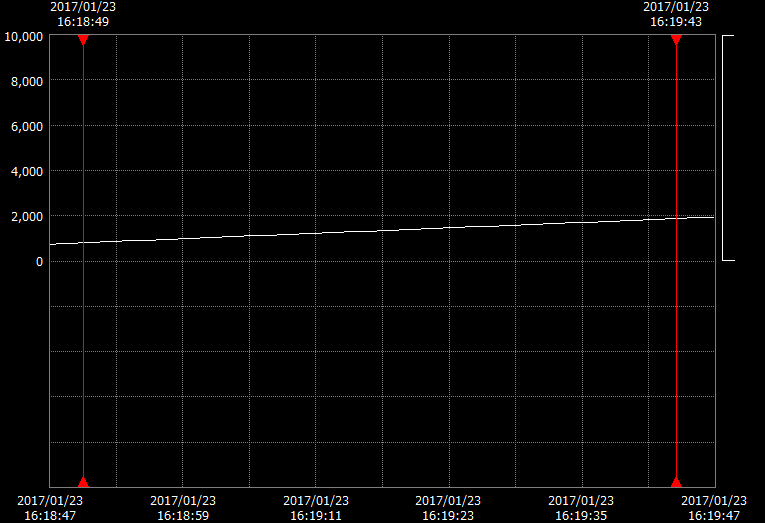The width and height of the screenshot is (765, 523).
Task: Select the white trend line
Action: [x=380, y=229]
